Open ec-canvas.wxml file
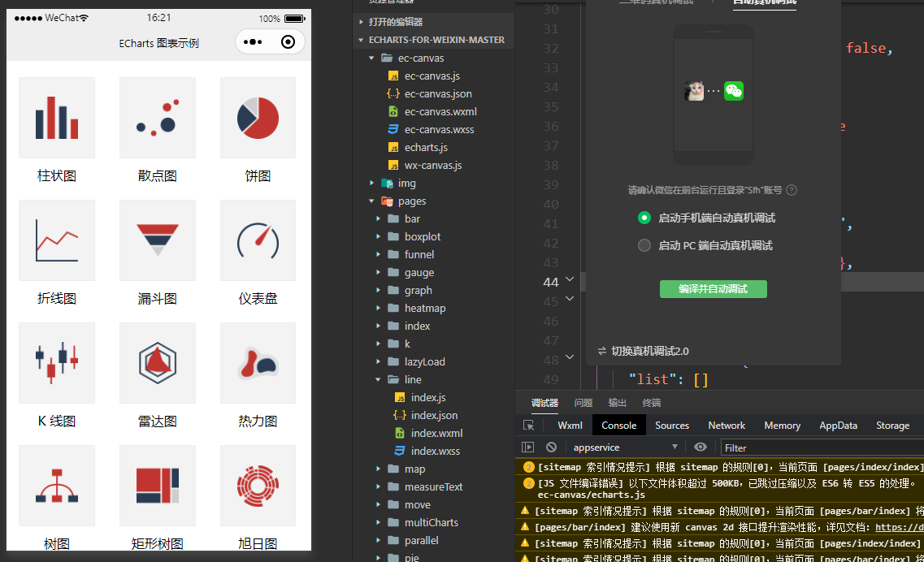This screenshot has height=562, width=924. pyautogui.click(x=440, y=111)
